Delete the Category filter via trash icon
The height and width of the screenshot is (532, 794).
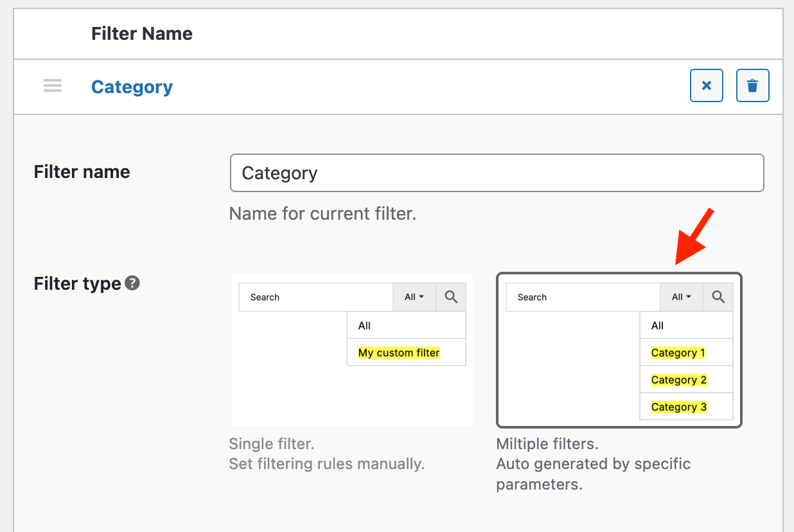(x=752, y=85)
